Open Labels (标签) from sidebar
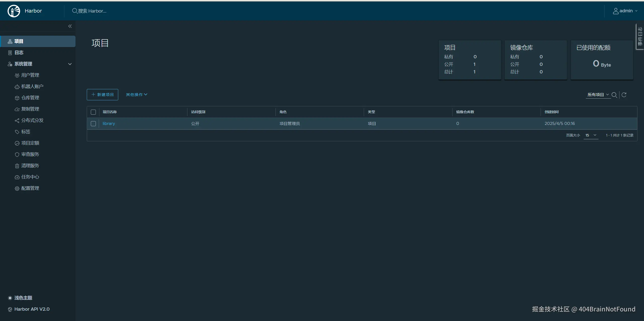The width and height of the screenshot is (644, 321). pyautogui.click(x=26, y=132)
